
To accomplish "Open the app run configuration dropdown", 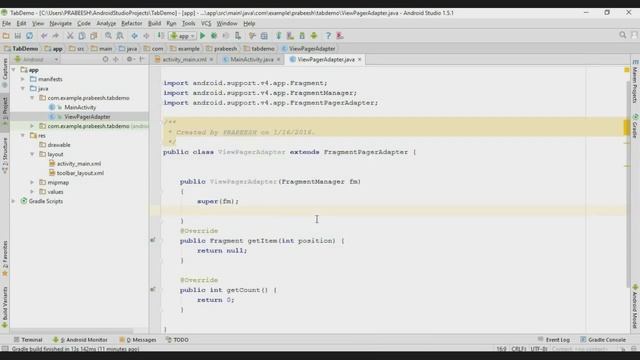I will 182,36.
